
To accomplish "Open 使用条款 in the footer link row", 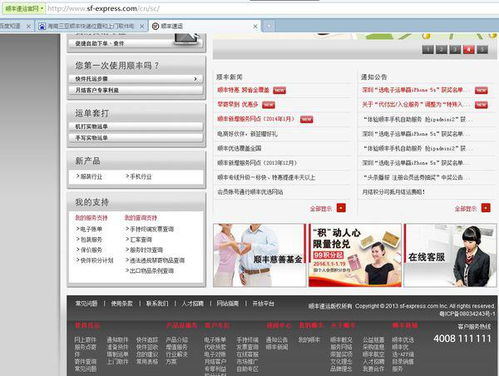I will (x=122, y=304).
